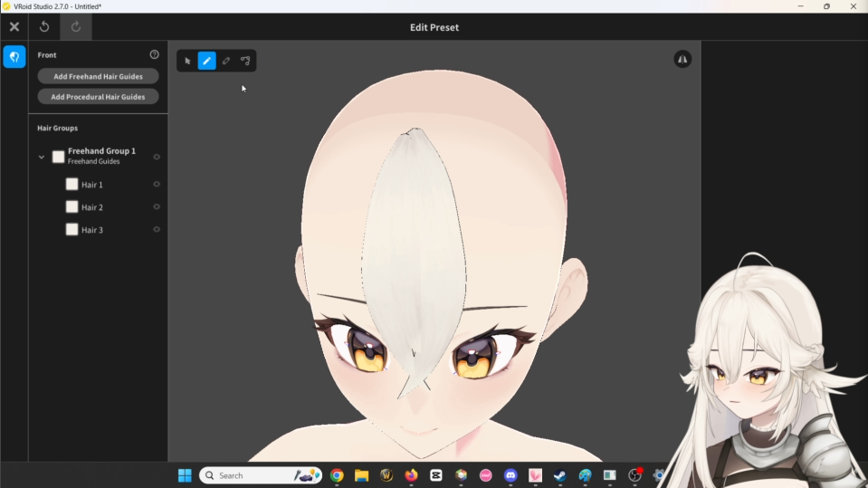The width and height of the screenshot is (868, 488).
Task: Choose the Select cursor tool
Action: 187,61
